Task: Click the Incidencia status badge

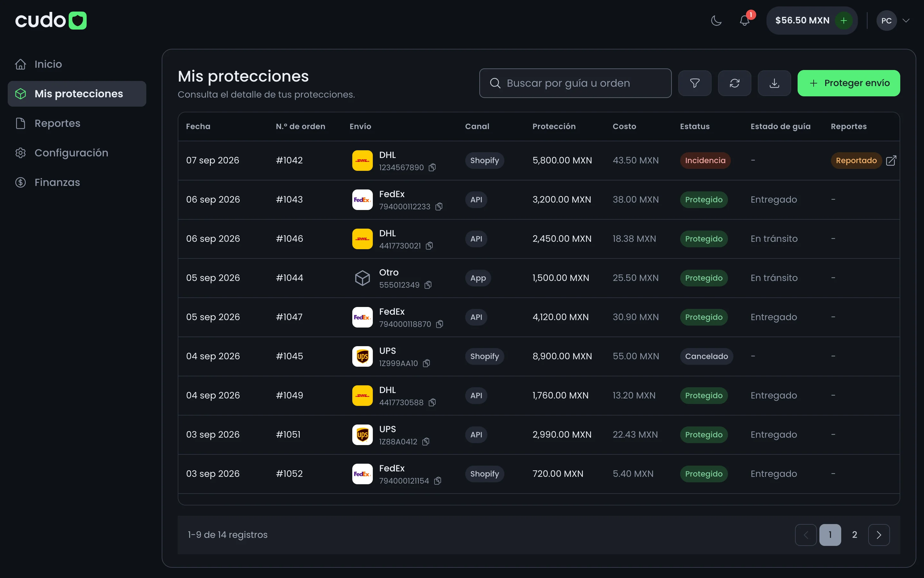Action: pos(705,161)
